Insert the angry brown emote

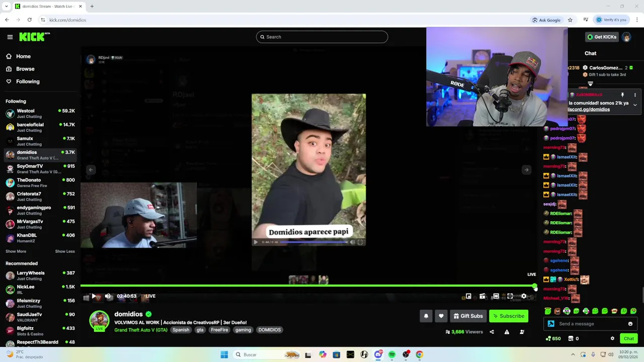pos(557,311)
